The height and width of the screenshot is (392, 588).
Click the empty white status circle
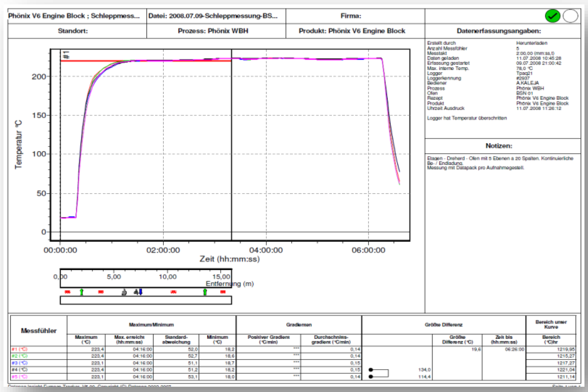570,16
